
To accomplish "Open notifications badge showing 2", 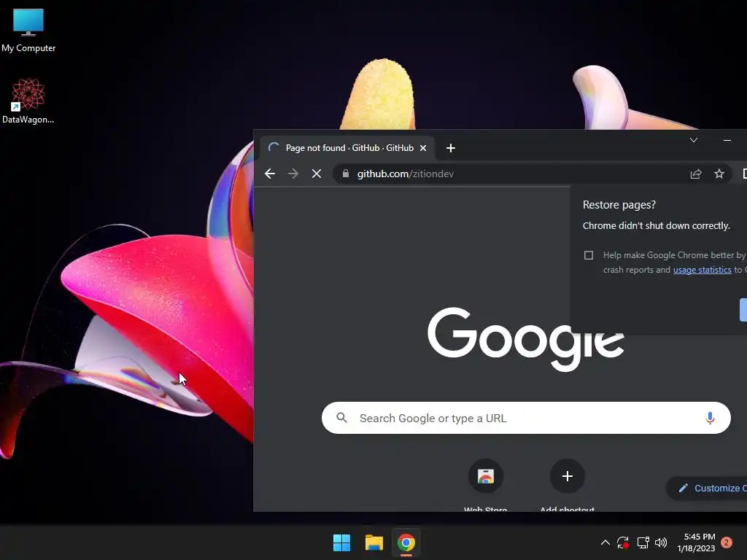I will pos(727,542).
